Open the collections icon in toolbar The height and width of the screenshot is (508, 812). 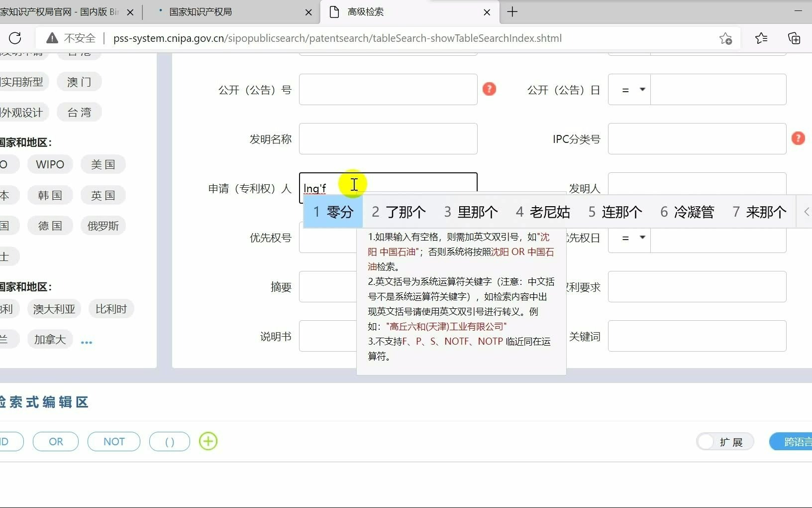(x=794, y=38)
